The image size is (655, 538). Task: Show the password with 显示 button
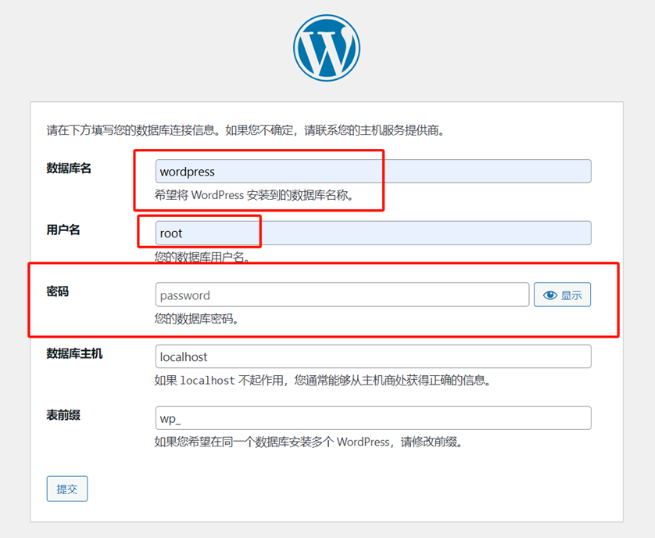click(x=562, y=295)
